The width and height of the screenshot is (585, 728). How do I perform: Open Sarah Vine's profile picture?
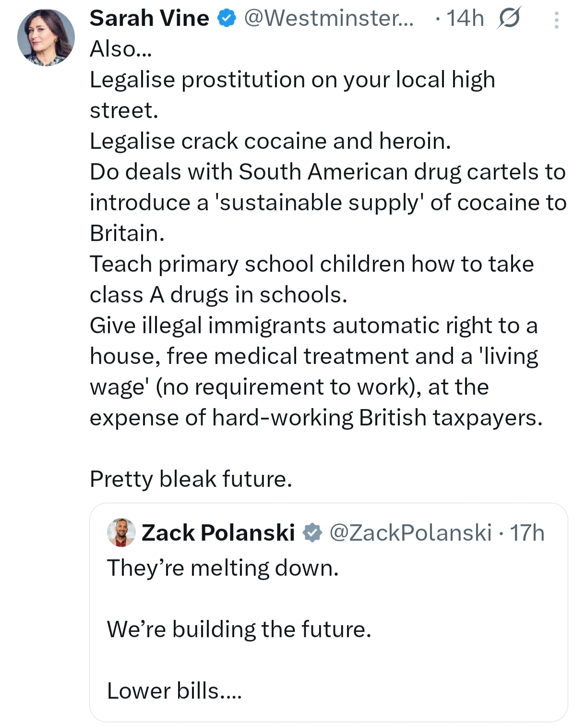46,38
